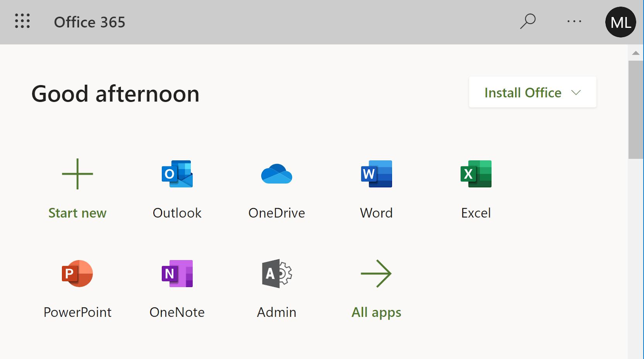Click the scrollbar up arrow
The width and height of the screenshot is (644, 359).
pos(636,53)
